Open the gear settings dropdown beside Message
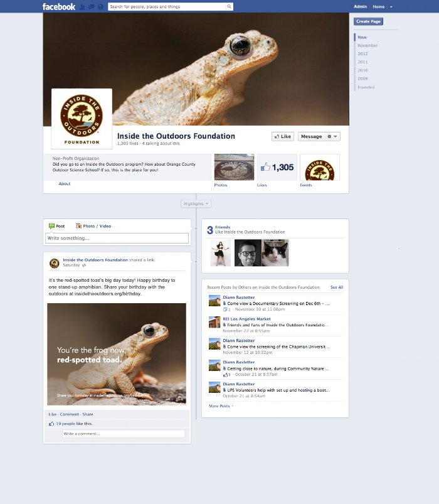439x504 pixels. click(x=332, y=136)
